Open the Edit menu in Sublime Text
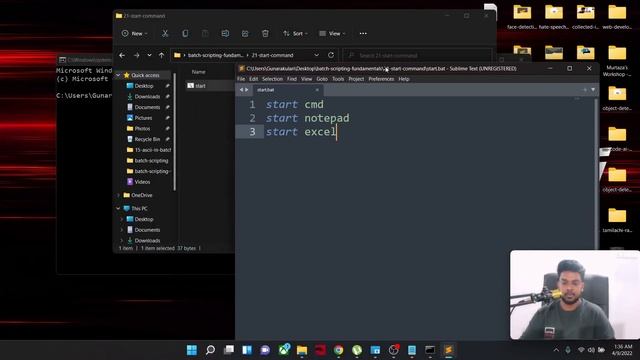This screenshot has height=360, width=640. [253, 79]
